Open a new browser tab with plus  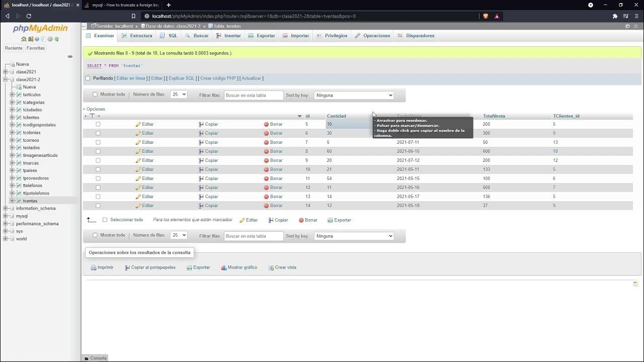point(169,5)
